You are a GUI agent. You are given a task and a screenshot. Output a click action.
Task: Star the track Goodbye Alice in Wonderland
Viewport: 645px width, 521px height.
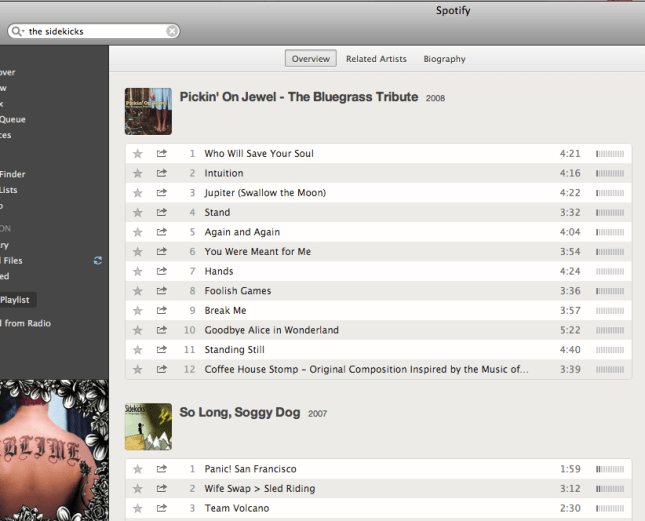tap(137, 330)
